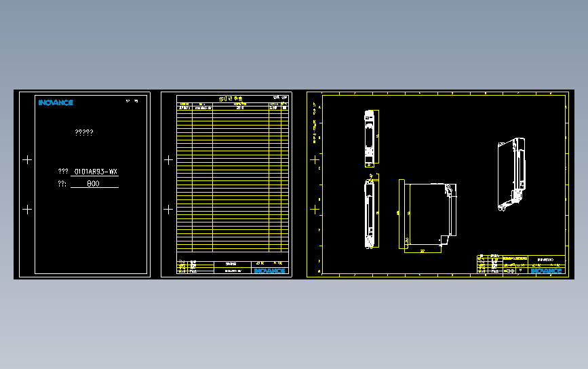Click the projection symbol in drawing title block
Image resolution: width=588 pixels, height=369 pixels.
tap(509, 271)
